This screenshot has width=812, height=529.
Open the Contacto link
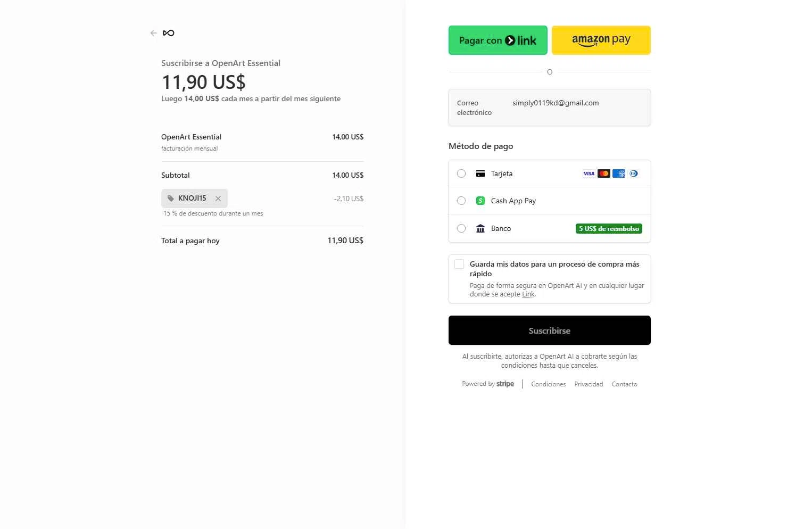point(624,384)
